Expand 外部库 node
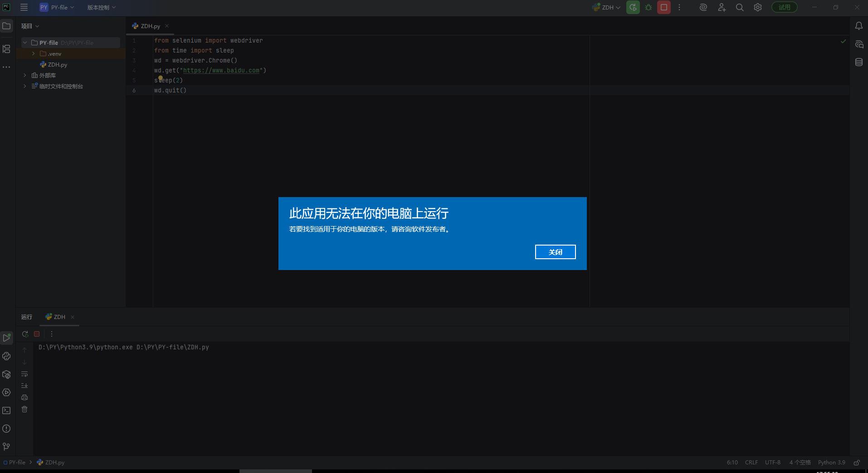This screenshot has height=473, width=868. (x=25, y=75)
